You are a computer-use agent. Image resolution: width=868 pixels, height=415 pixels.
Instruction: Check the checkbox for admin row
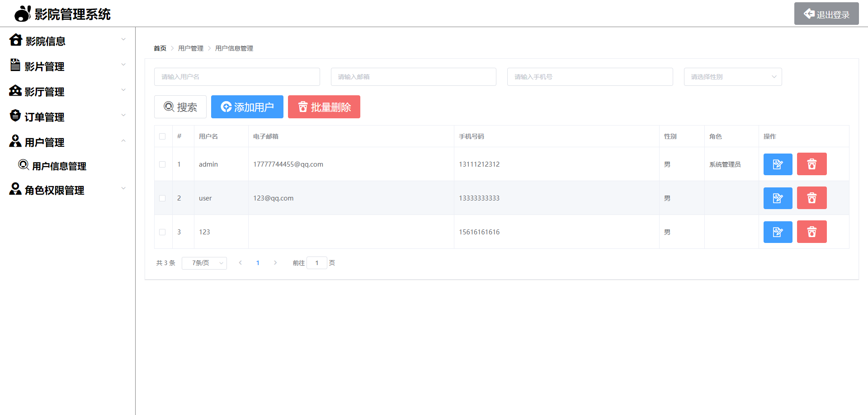pos(162,164)
